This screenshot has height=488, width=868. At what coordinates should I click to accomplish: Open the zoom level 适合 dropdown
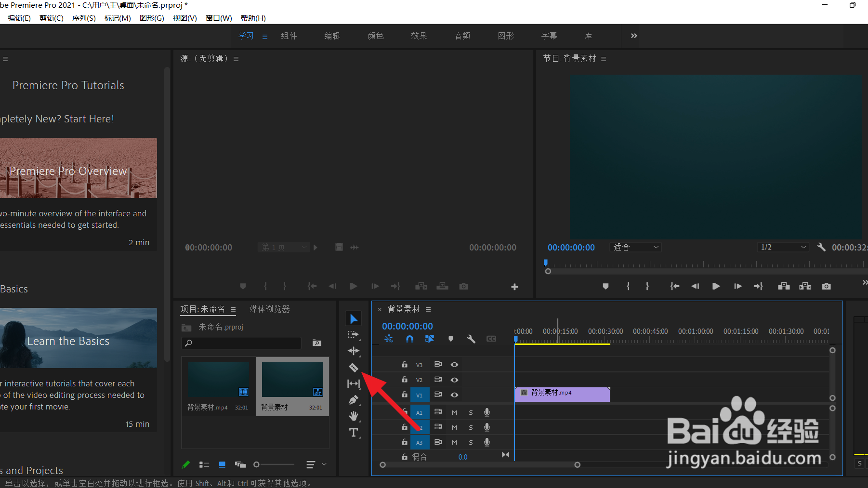[x=636, y=247]
